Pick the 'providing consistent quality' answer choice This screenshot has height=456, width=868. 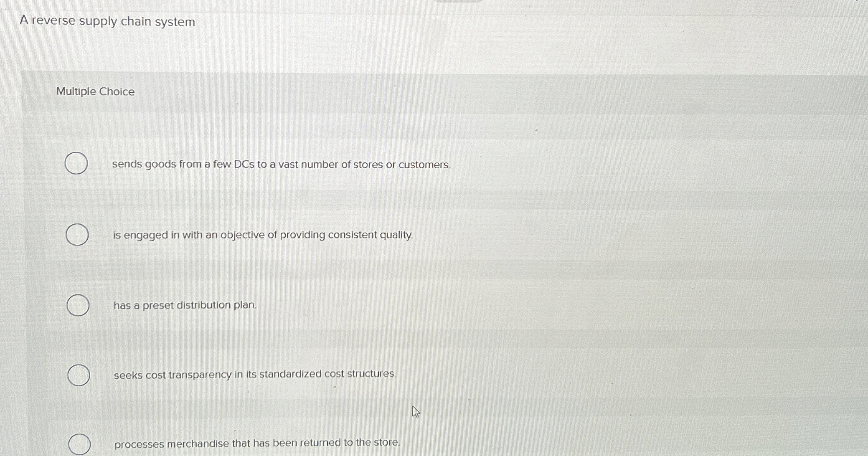point(78,235)
